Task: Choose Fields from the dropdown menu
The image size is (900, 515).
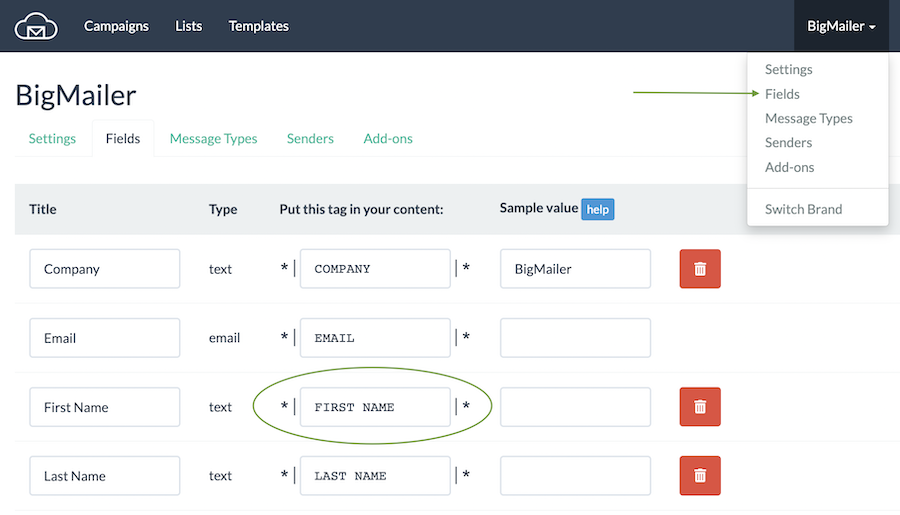Action: click(x=782, y=94)
